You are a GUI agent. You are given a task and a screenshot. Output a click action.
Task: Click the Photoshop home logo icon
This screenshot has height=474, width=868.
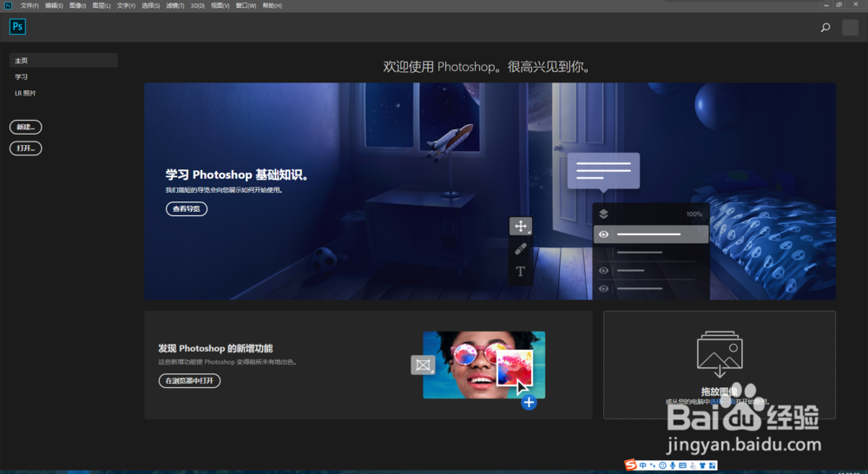17,27
